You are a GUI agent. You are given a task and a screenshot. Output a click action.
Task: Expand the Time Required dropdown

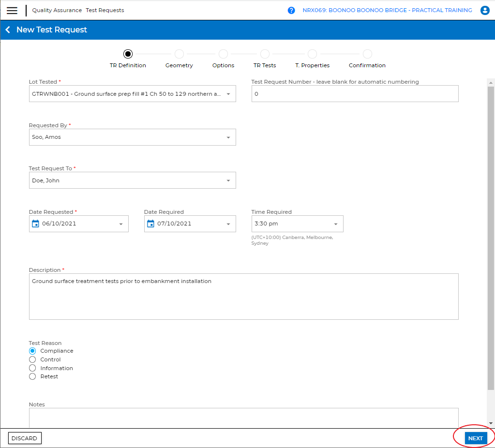pos(336,224)
